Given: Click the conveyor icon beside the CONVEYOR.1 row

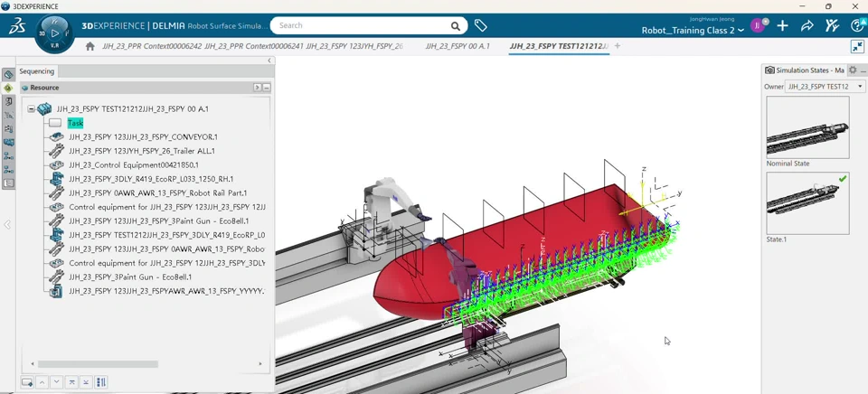Looking at the screenshot, I should (x=56, y=136).
